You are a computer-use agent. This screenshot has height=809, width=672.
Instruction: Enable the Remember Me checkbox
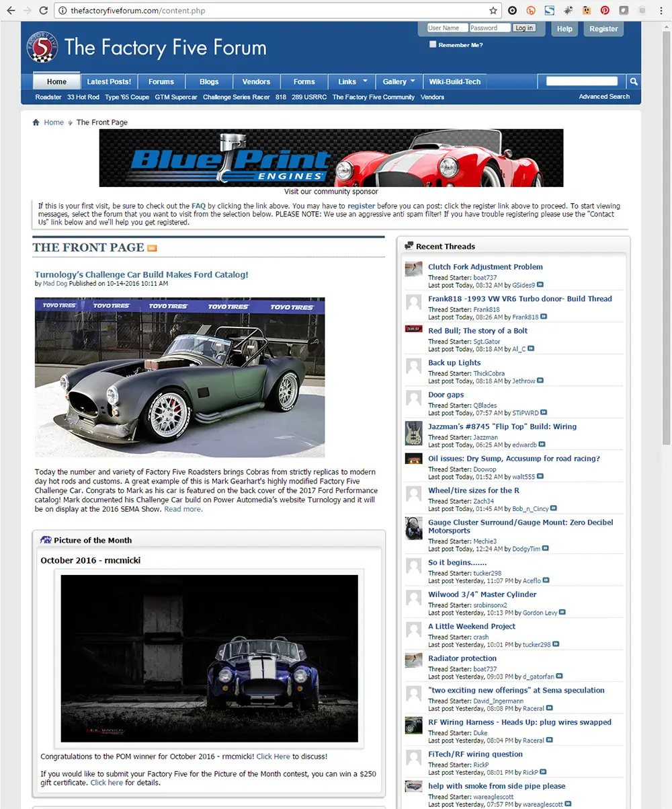click(x=433, y=44)
